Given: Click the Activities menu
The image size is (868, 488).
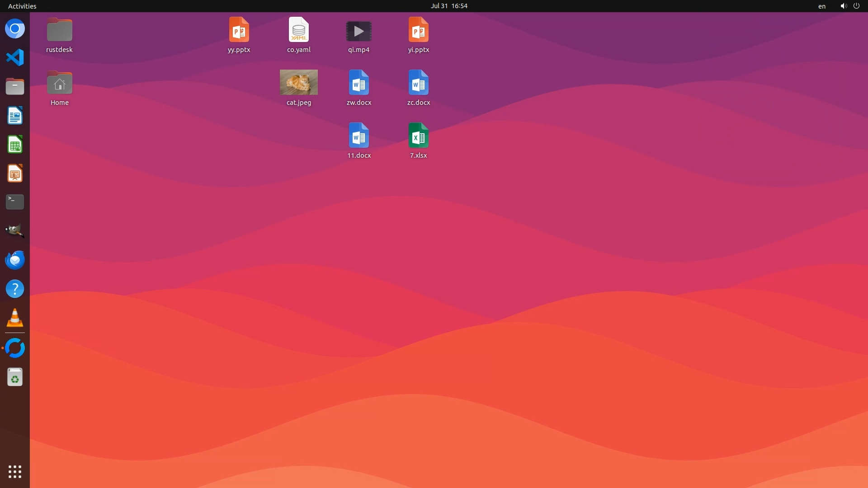Looking at the screenshot, I should 22,6.
